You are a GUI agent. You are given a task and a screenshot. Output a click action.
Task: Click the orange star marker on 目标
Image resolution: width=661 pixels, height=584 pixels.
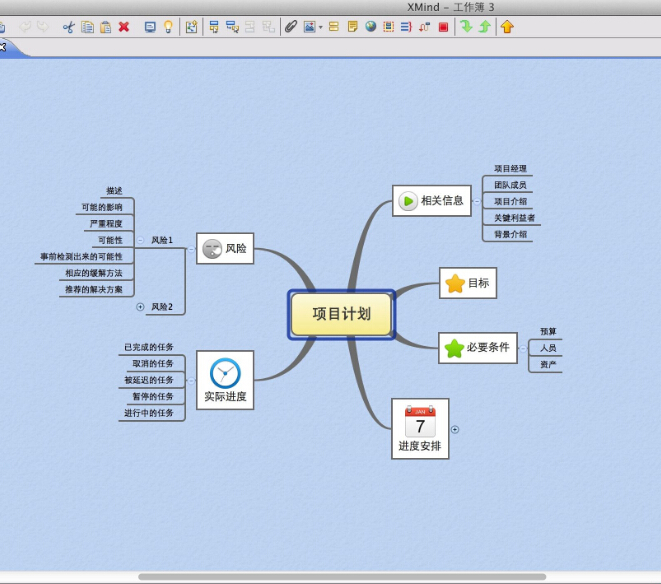[455, 283]
